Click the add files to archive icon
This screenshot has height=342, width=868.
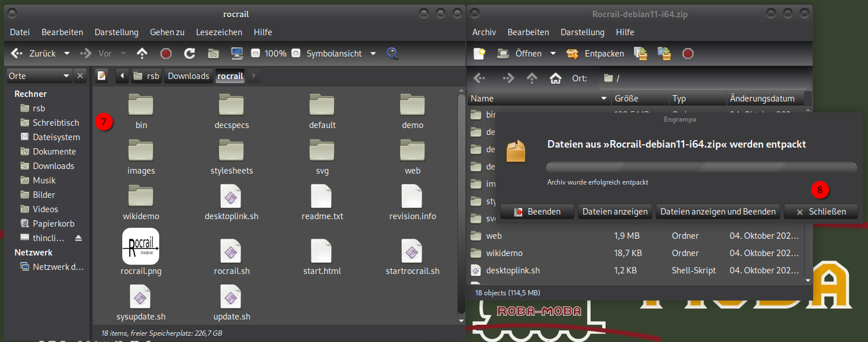[640, 54]
